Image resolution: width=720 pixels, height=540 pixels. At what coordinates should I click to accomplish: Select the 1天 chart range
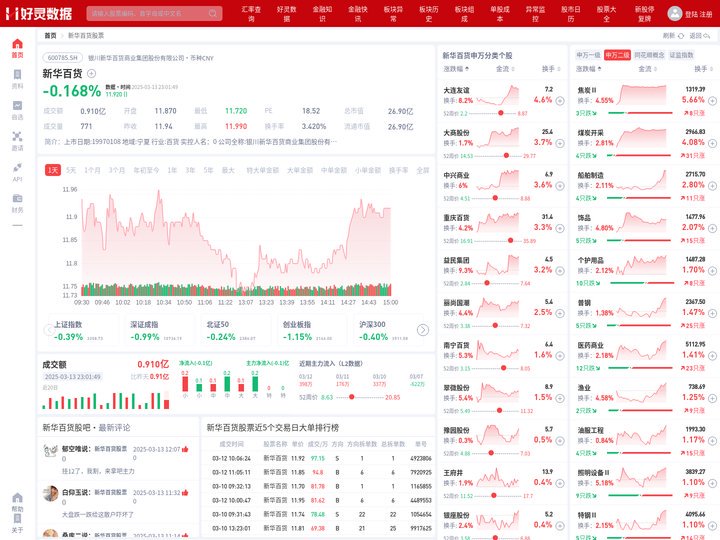coord(53,170)
